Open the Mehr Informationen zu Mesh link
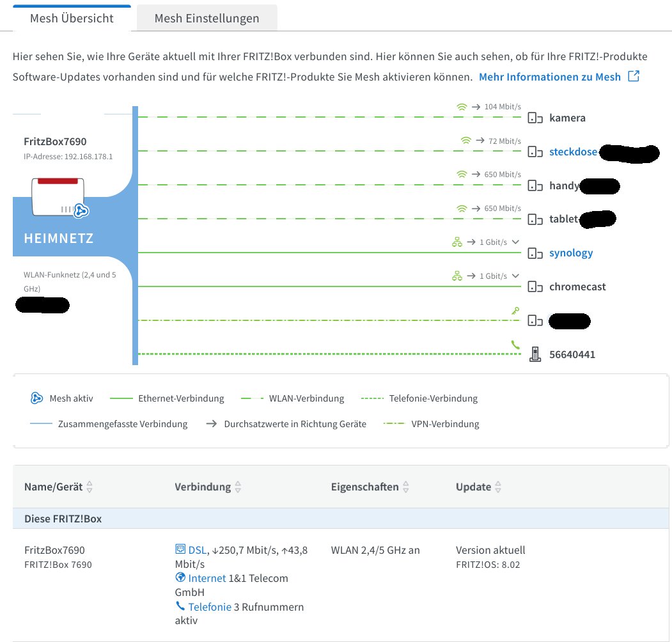This screenshot has height=642, width=672. 549,77
